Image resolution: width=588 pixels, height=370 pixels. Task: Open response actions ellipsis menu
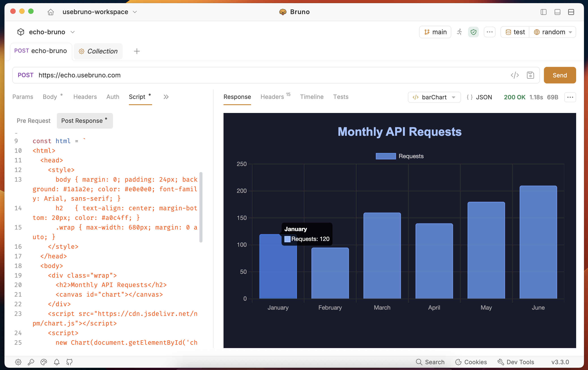point(570,97)
